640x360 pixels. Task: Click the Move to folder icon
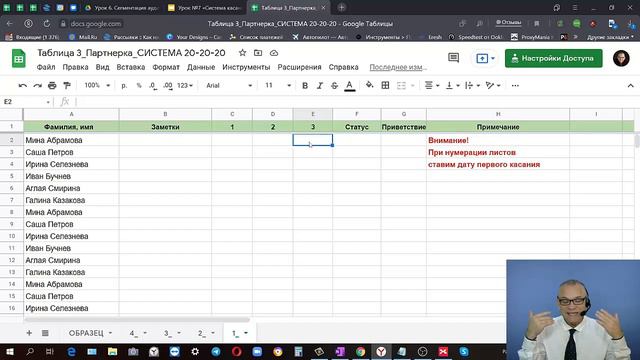point(258,53)
